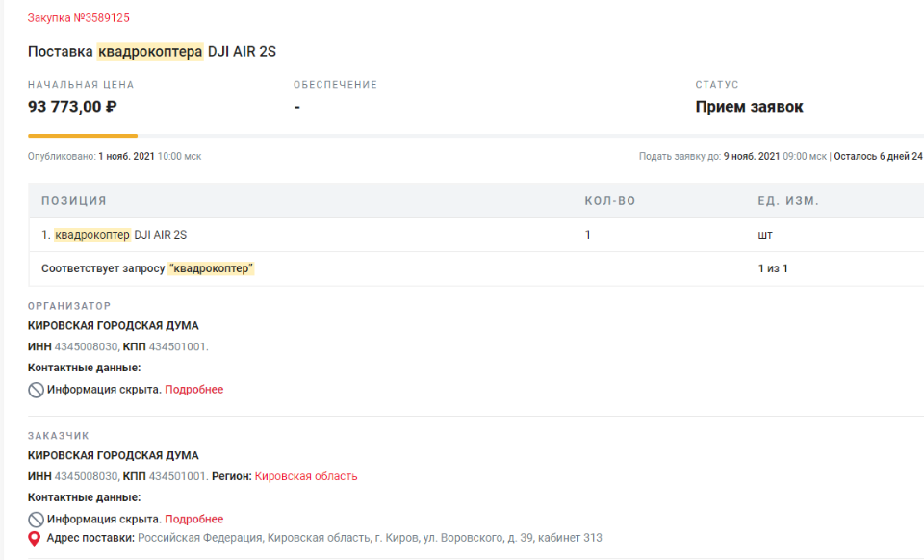Open Подробнее link in Организатор section
This screenshot has height=560, width=924.
tap(193, 390)
